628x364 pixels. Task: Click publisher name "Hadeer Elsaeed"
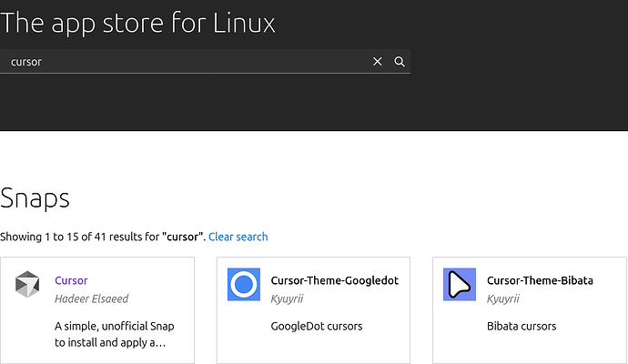tap(93, 298)
